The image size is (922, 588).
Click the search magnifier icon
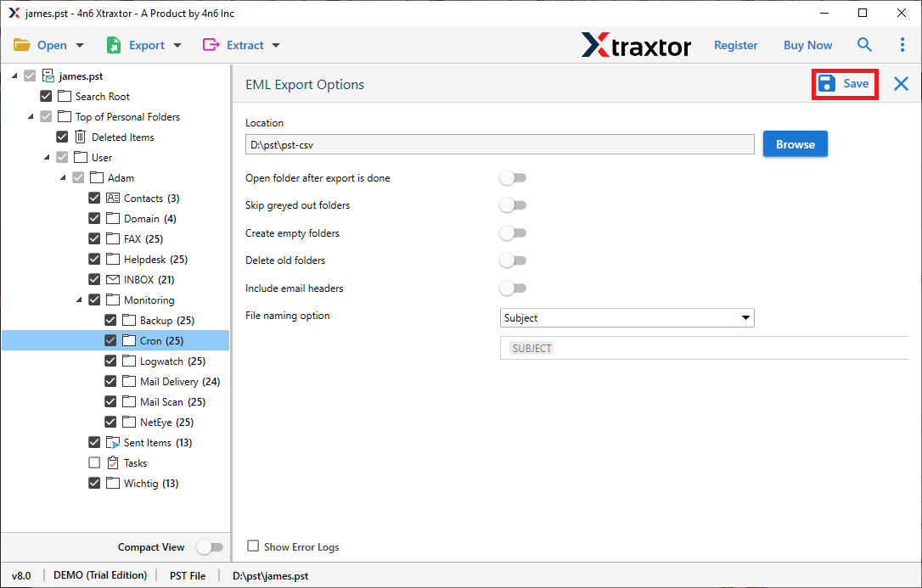point(864,45)
